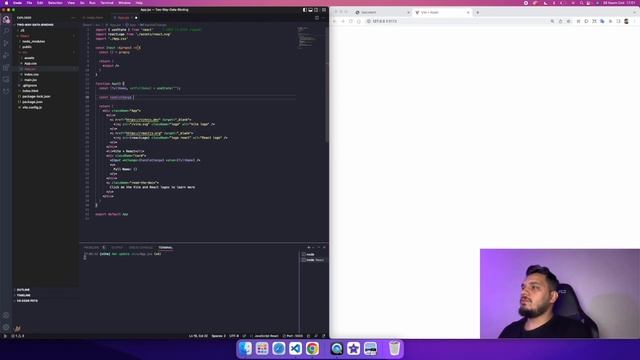Click the Ln, Col indicator in status bar

coord(198,336)
